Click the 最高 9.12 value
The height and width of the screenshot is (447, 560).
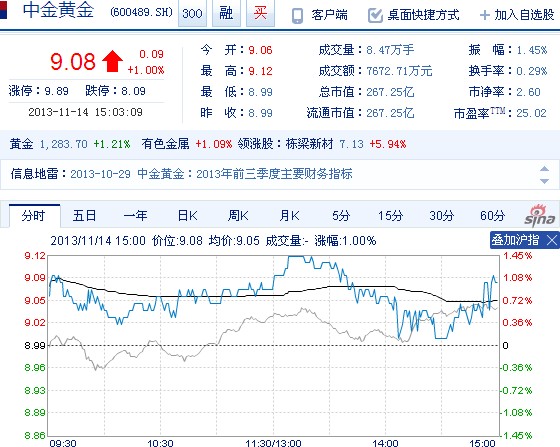pyautogui.click(x=260, y=71)
